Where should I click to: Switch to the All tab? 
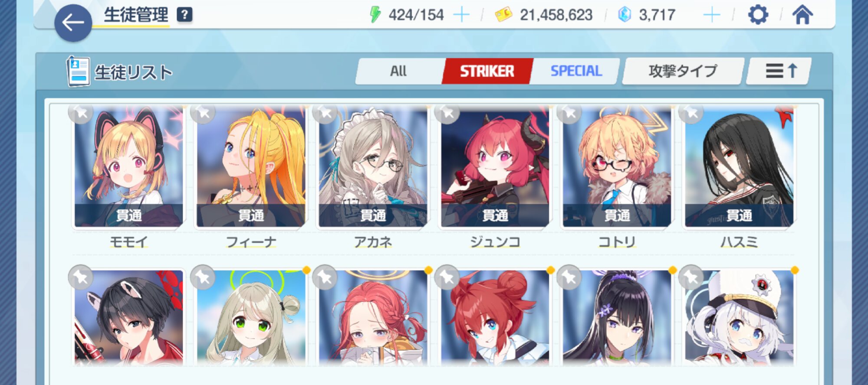[399, 71]
